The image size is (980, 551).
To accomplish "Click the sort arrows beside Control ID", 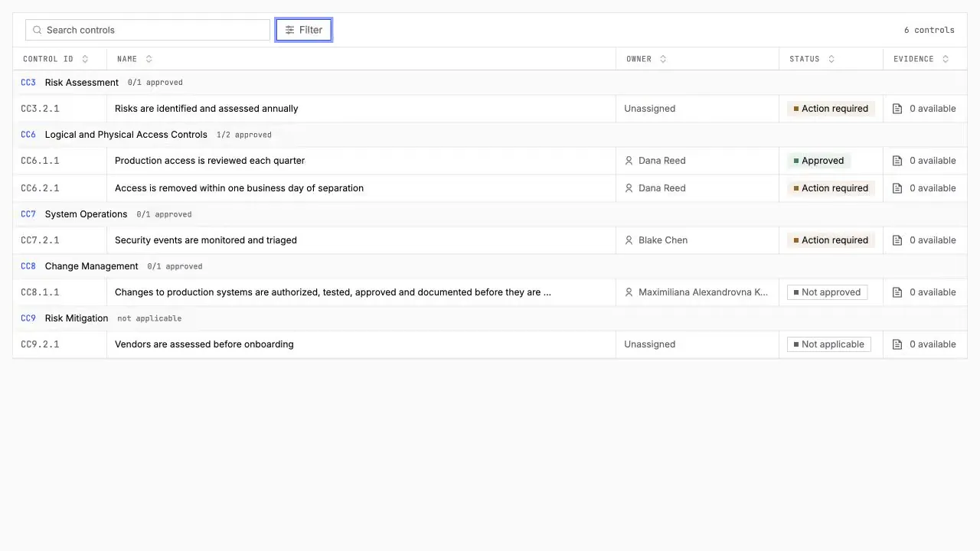I will click(85, 59).
